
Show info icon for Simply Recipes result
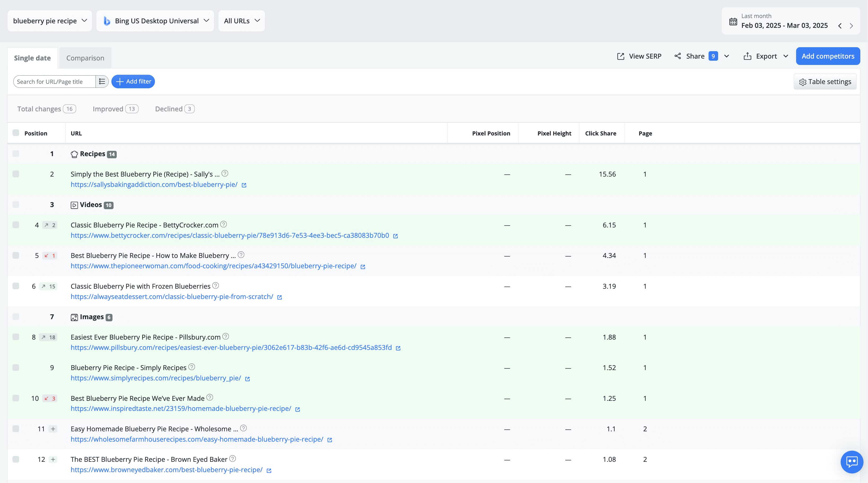click(x=192, y=367)
